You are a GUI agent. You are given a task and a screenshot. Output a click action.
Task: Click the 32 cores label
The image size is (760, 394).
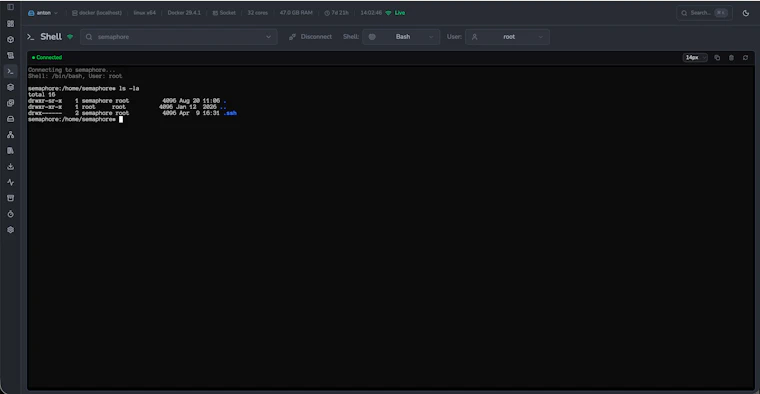pyautogui.click(x=257, y=13)
